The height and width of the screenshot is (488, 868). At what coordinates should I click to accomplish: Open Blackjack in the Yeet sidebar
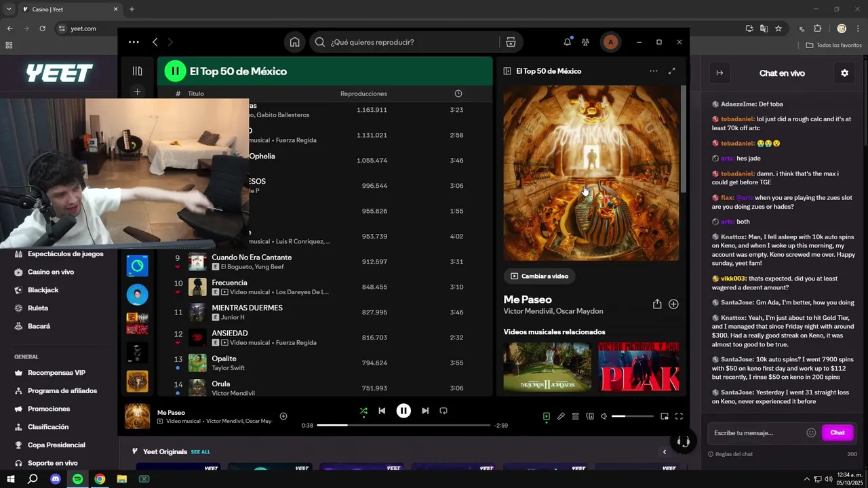(x=43, y=290)
